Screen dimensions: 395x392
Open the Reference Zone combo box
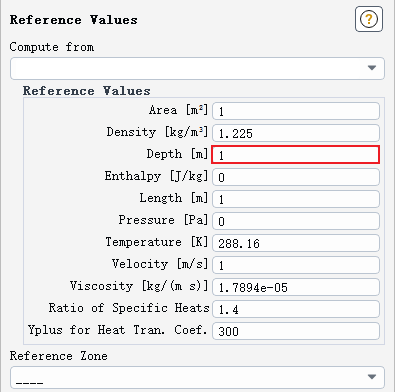point(197,377)
